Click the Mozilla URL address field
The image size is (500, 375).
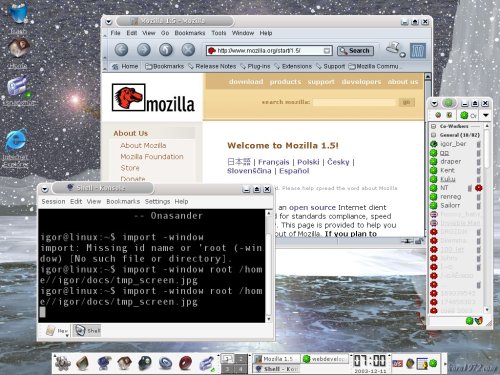[269, 51]
